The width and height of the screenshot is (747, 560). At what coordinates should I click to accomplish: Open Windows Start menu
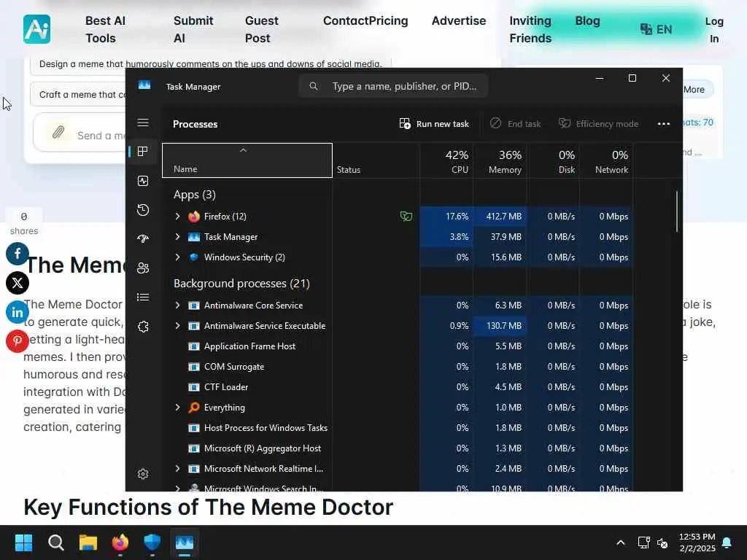(x=23, y=542)
